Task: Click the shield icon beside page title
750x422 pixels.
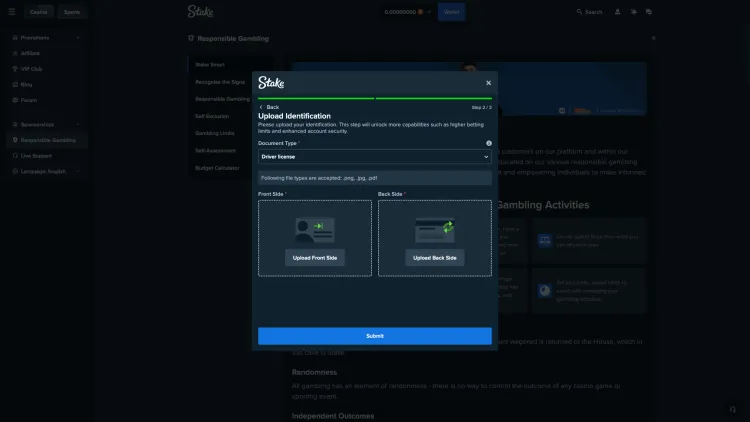Action: (191, 38)
